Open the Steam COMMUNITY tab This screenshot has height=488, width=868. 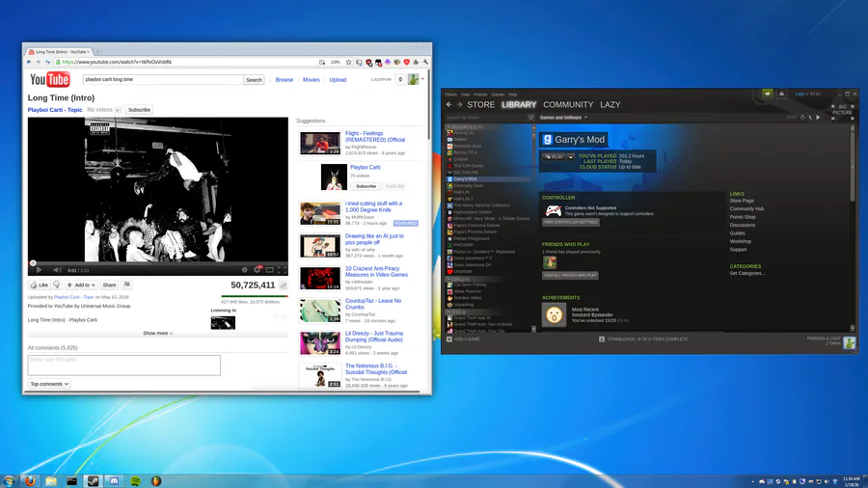[568, 104]
